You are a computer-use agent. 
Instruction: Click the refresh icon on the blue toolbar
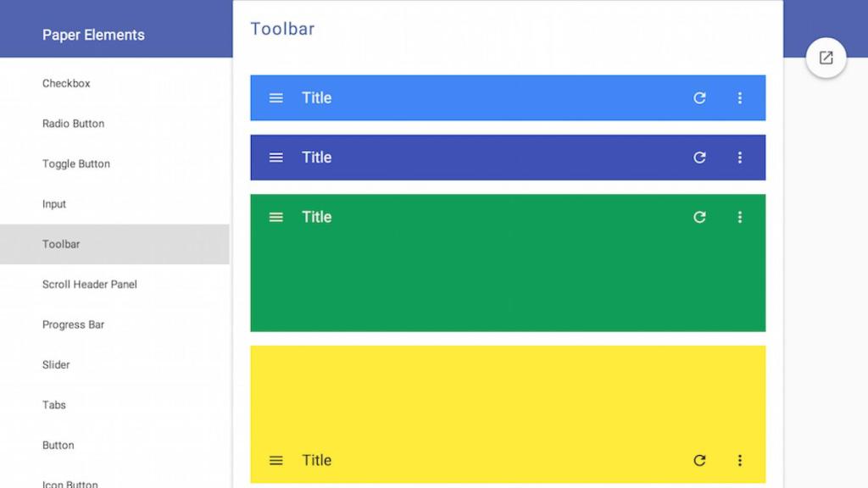click(699, 97)
